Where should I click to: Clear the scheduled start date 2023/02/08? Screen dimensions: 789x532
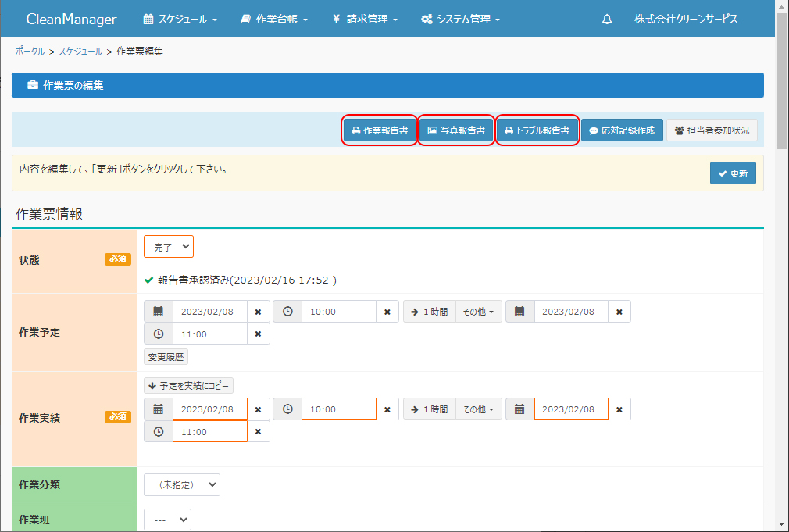click(x=259, y=312)
